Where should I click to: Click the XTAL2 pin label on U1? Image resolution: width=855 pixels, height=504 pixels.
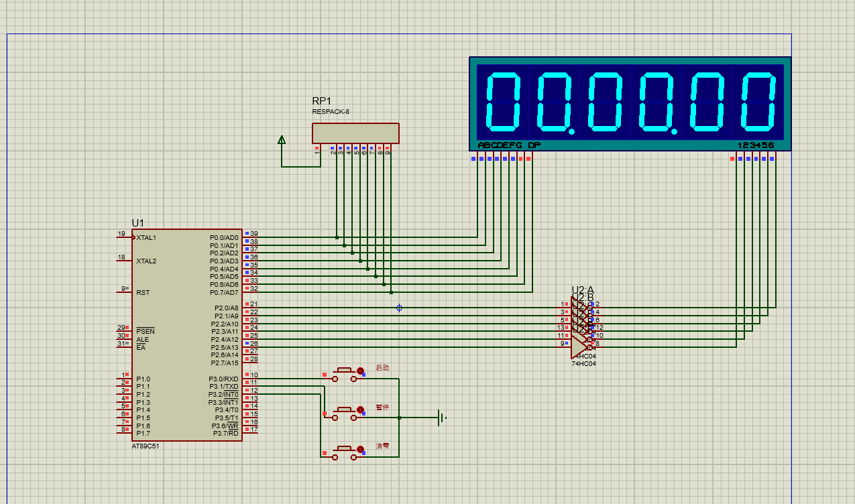coord(146,261)
